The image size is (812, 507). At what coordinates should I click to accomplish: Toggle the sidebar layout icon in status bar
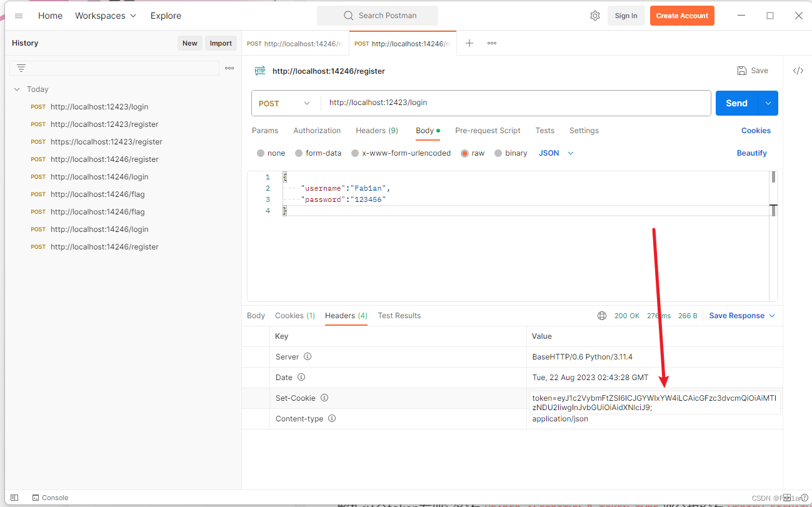14,498
